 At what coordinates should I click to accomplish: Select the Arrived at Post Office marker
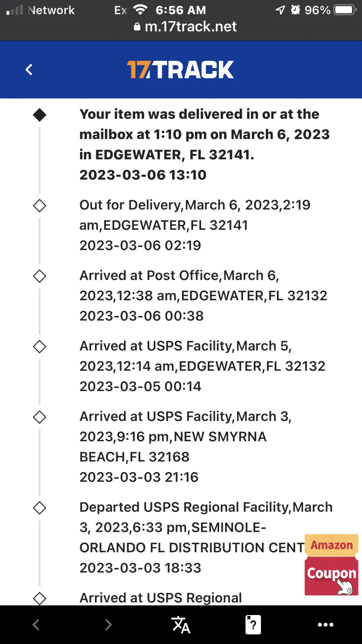coord(39,276)
